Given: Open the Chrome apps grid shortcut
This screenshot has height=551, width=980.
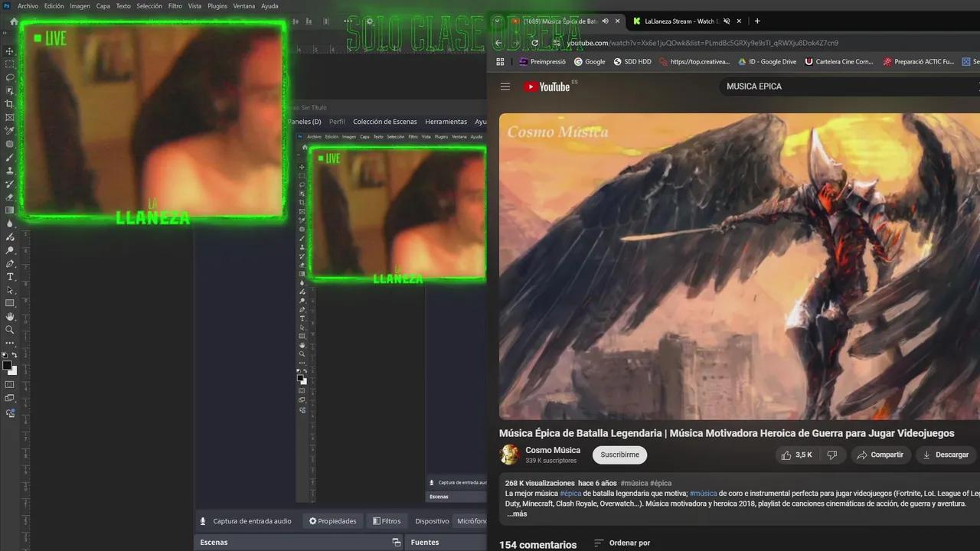Looking at the screenshot, I should point(500,61).
